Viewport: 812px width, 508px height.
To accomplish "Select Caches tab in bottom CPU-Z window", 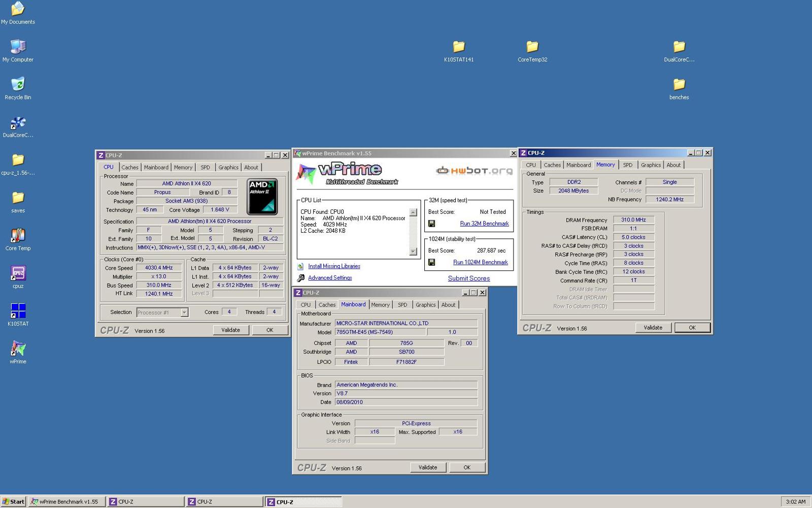I will pos(327,305).
